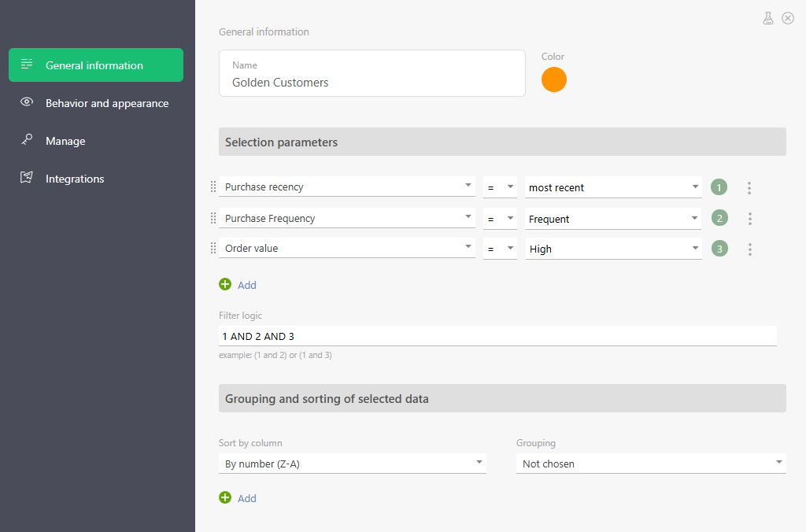
Task: Open the Order value parameter dropdown
Action: pyautogui.click(x=347, y=248)
